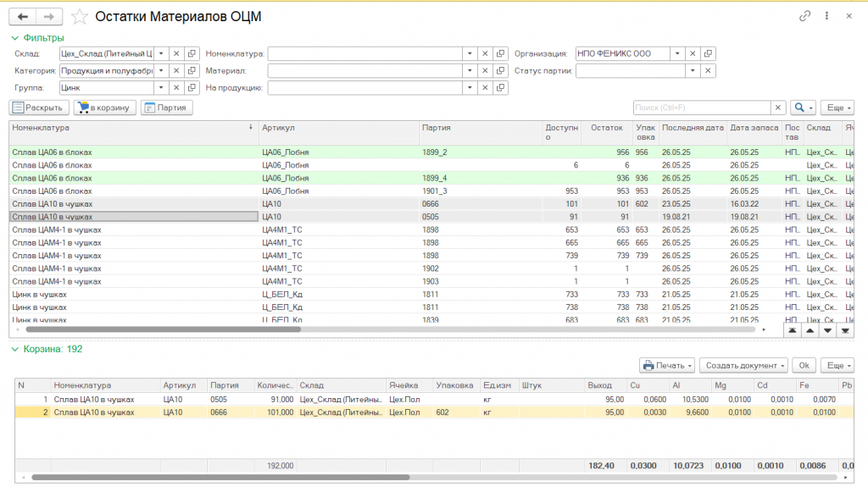
Task: Move one row down in the table
Action: (x=827, y=330)
